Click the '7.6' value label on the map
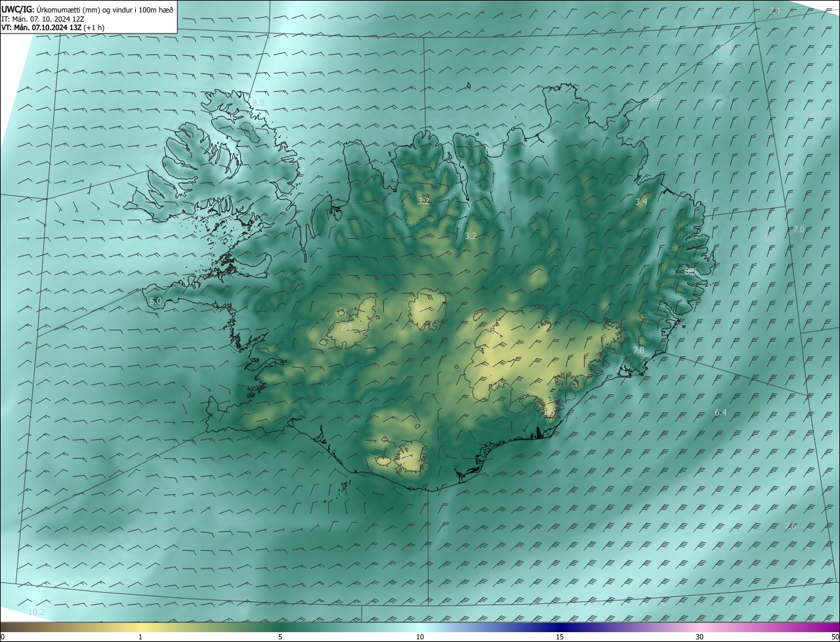The width and height of the screenshot is (840, 642). click(790, 526)
